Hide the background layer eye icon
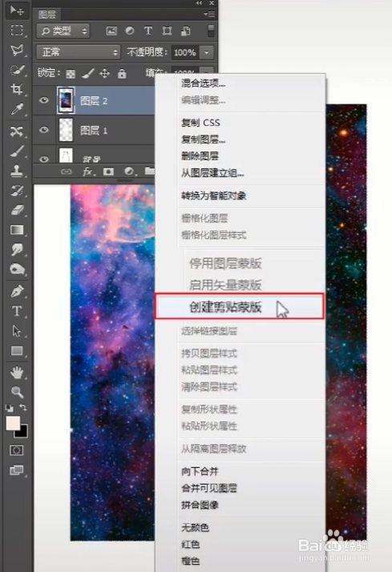This screenshot has width=392, height=572. click(44, 159)
